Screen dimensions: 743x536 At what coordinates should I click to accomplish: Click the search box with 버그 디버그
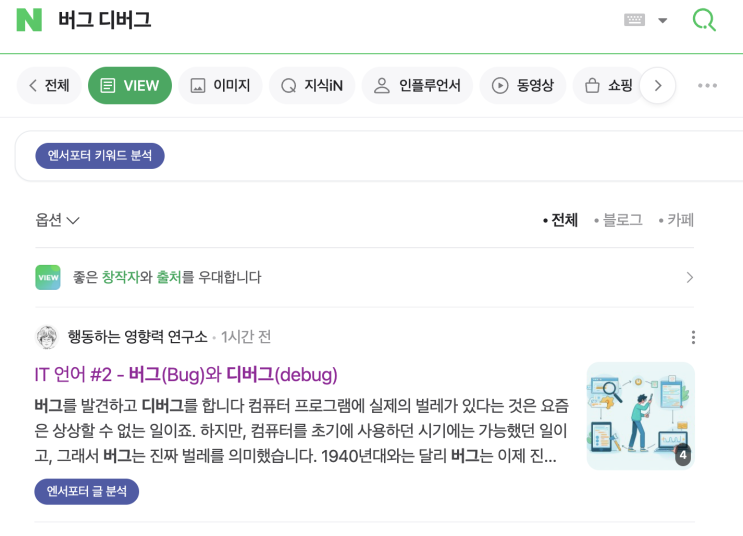pyautogui.click(x=300, y=20)
